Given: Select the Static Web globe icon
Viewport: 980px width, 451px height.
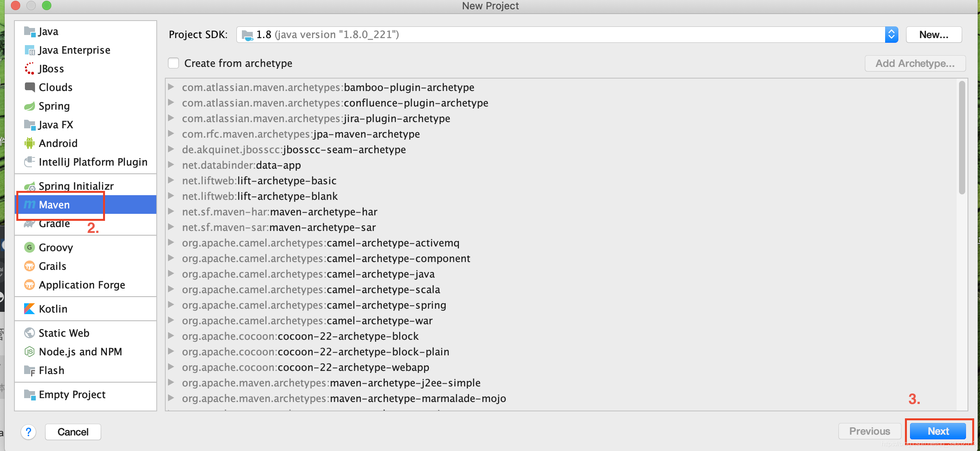Looking at the screenshot, I should tap(29, 333).
